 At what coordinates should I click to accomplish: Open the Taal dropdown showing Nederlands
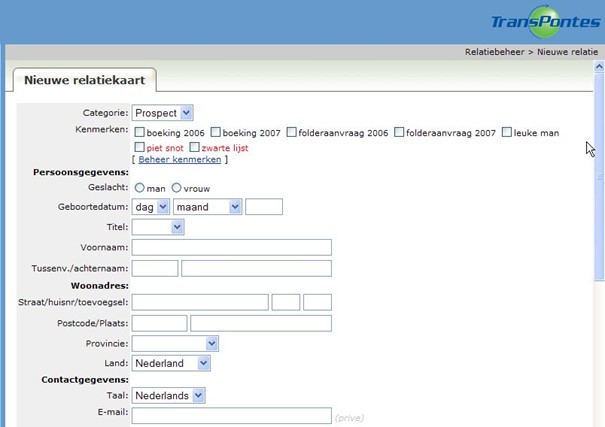click(x=169, y=396)
